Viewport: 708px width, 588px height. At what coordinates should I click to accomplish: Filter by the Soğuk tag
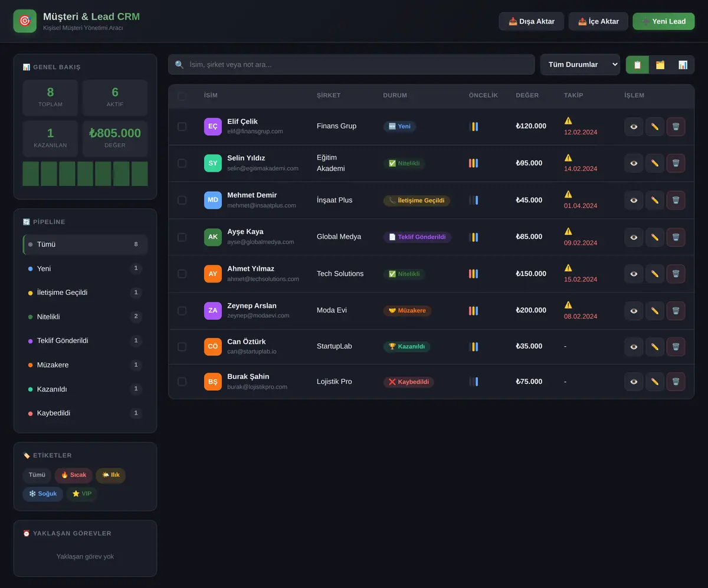click(43, 494)
